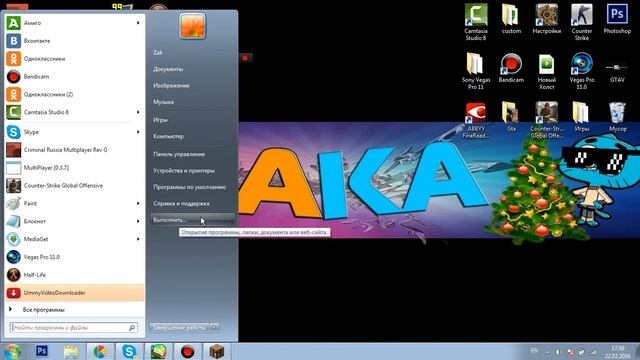Open shutdown options arrow next to Завершение работы
The image size is (640, 360).
[215, 327]
